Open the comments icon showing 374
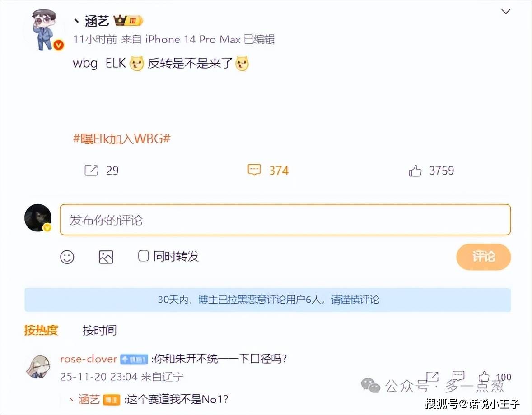532x415 pixels. coord(254,170)
